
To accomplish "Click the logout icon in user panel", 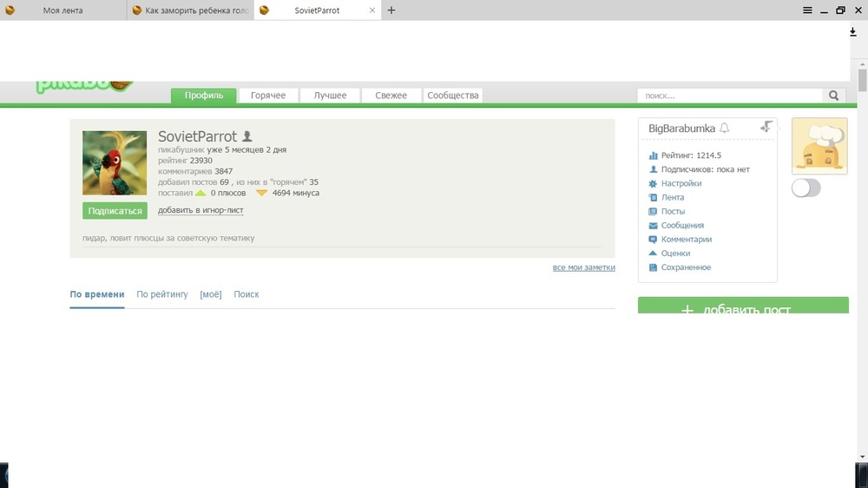I will (x=766, y=127).
